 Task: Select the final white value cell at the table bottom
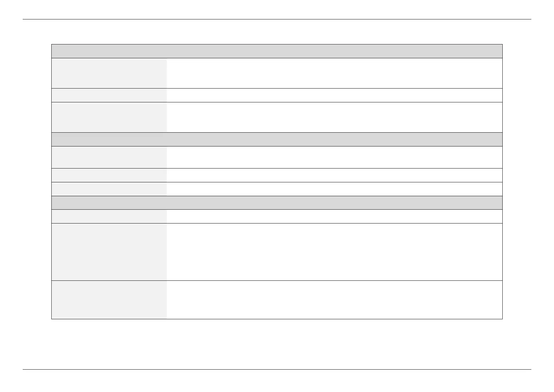click(x=335, y=300)
